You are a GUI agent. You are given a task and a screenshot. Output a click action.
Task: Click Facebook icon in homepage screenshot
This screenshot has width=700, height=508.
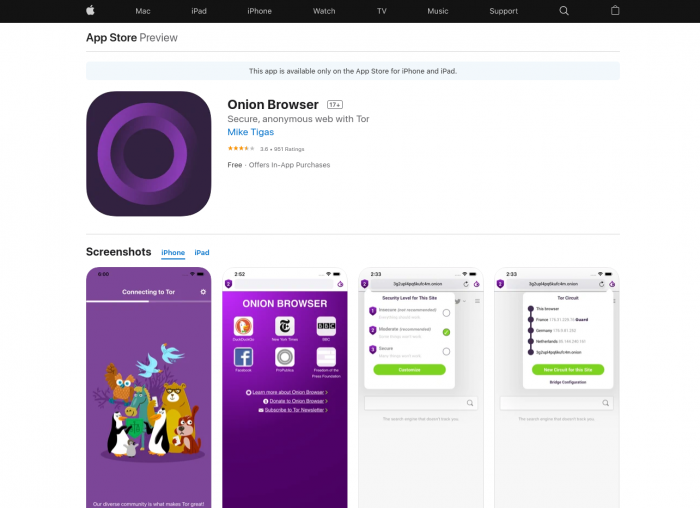(243, 357)
